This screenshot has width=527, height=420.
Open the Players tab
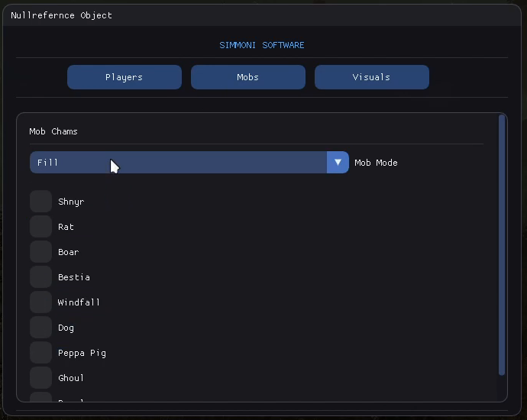[x=124, y=77]
